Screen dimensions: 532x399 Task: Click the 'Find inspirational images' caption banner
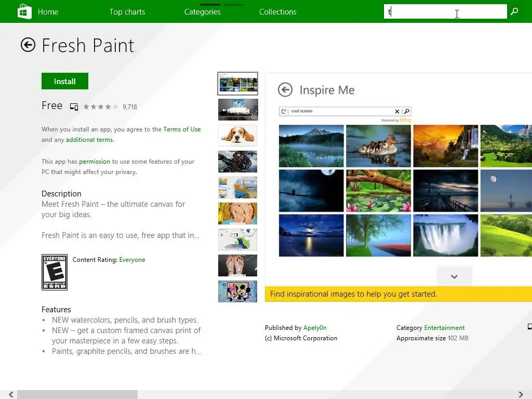(398, 294)
